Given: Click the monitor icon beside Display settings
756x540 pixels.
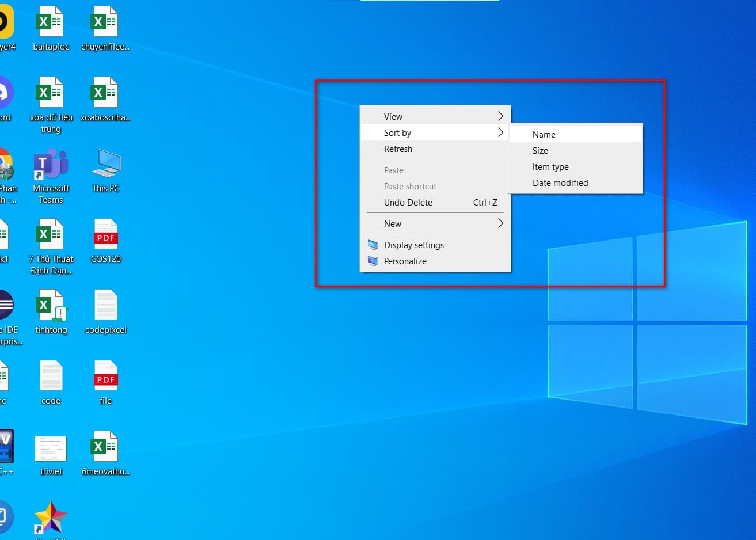Looking at the screenshot, I should 373,245.
